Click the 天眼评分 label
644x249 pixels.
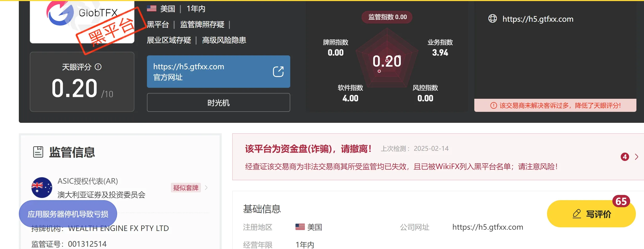(x=77, y=67)
